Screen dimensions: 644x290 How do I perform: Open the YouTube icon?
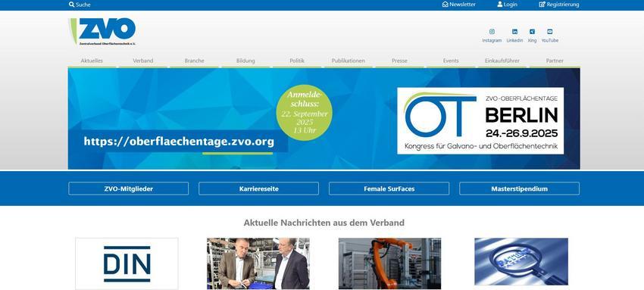(550, 32)
